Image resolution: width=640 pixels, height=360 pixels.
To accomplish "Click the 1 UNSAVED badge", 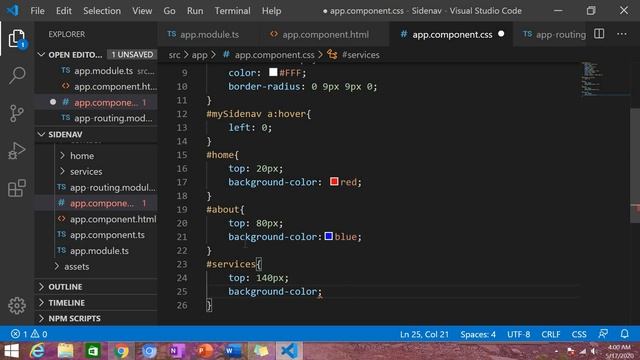I will point(132,54).
